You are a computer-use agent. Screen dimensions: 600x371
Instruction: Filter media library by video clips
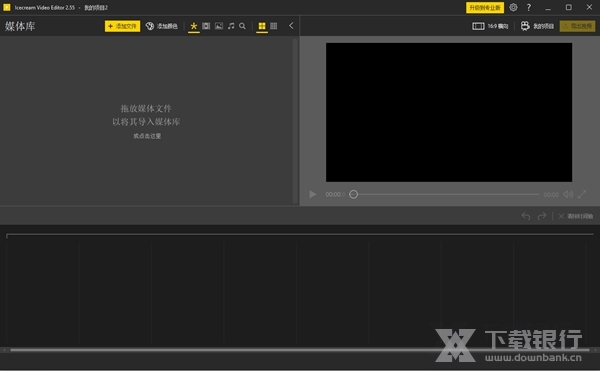(x=206, y=26)
